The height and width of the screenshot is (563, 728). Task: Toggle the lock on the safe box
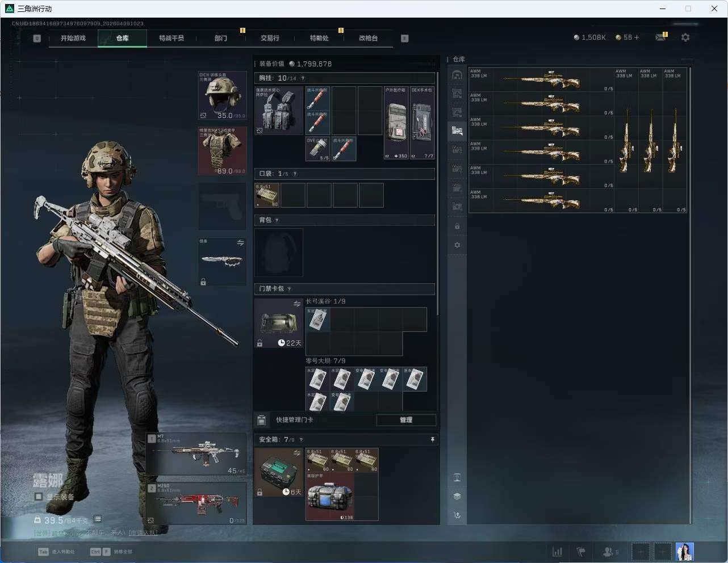(260, 492)
